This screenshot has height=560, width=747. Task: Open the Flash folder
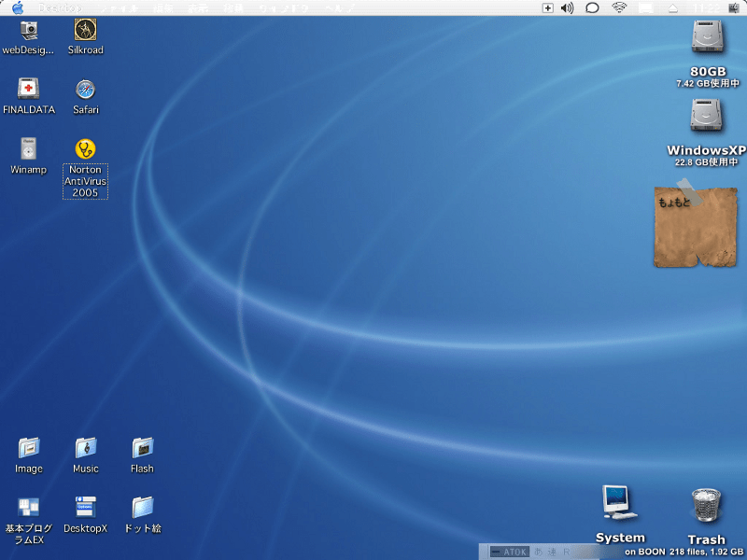(x=142, y=448)
